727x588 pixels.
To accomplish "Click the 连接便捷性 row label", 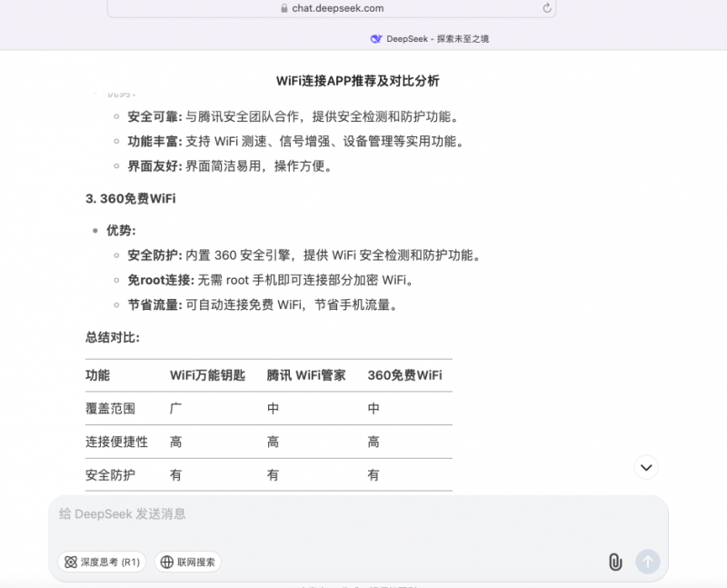I will tap(117, 442).
